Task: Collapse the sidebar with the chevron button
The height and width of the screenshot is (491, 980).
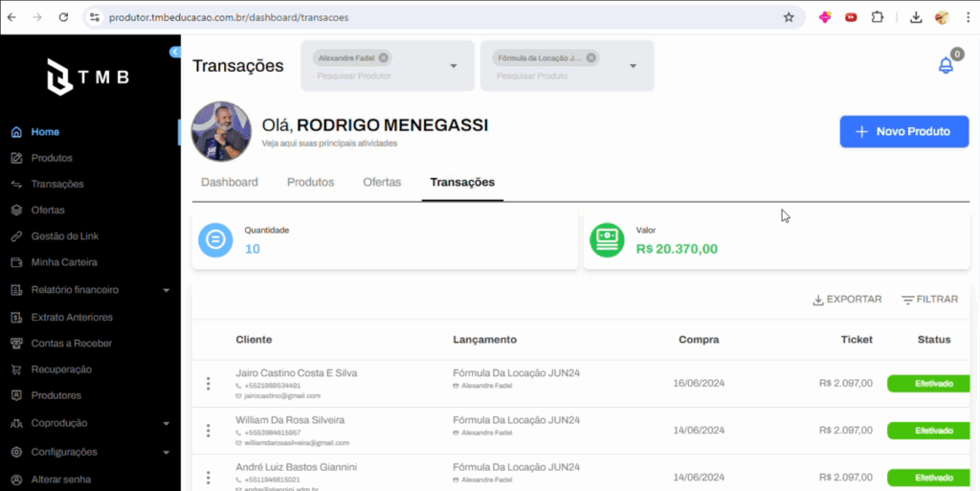Action: tap(175, 52)
